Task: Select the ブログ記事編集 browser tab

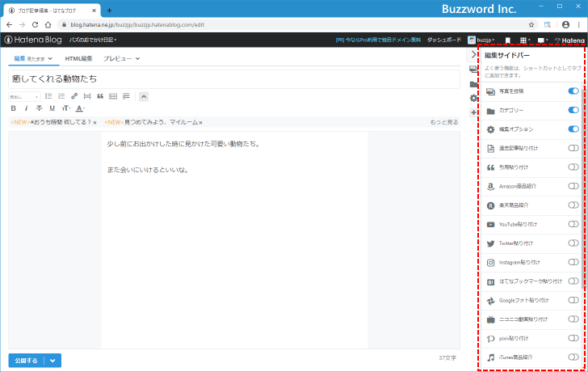Action: click(x=52, y=11)
